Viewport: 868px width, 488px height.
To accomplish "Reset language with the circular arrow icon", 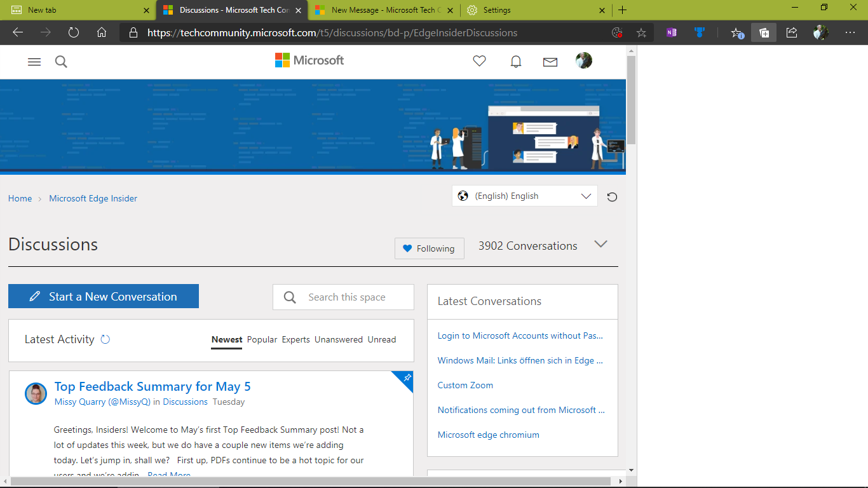I will [x=612, y=197].
